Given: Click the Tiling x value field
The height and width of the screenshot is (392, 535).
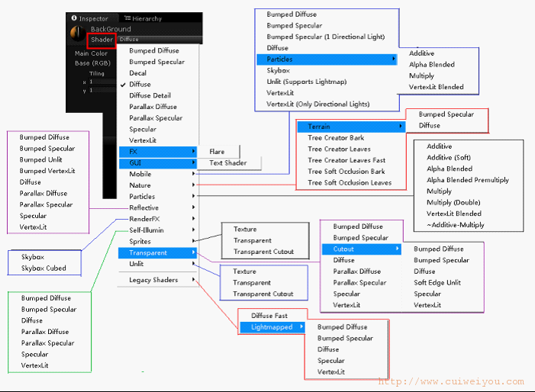Looking at the screenshot, I should (x=102, y=82).
